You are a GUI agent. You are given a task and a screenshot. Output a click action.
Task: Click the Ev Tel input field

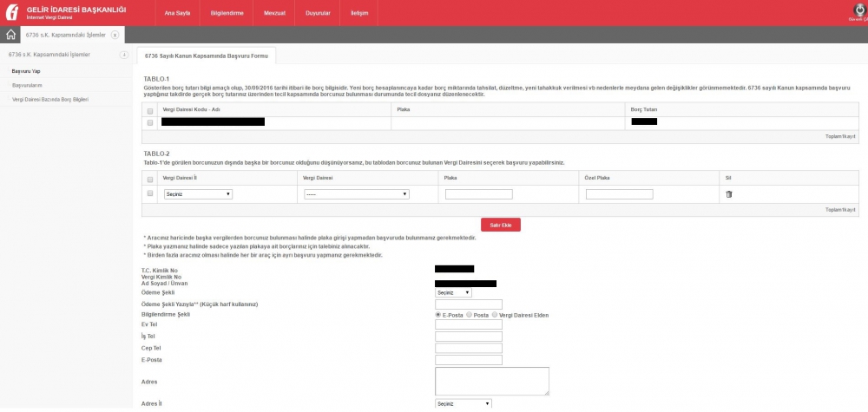tap(469, 324)
